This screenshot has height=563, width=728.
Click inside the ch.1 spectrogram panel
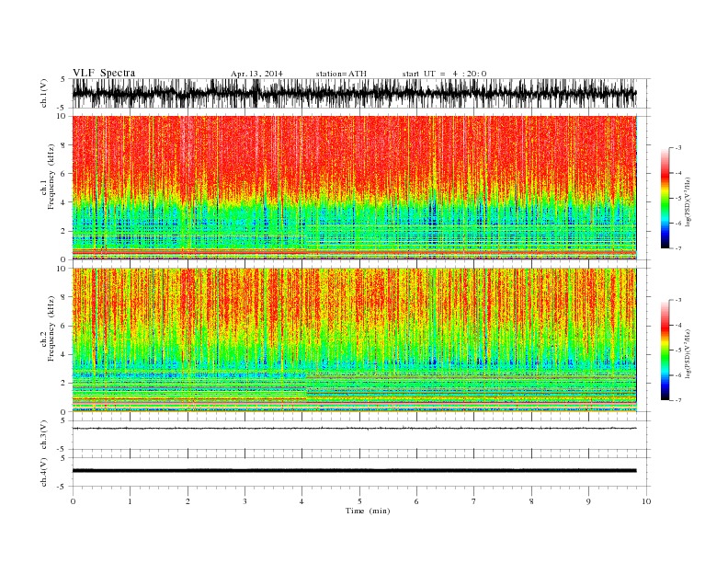[x=354, y=188]
